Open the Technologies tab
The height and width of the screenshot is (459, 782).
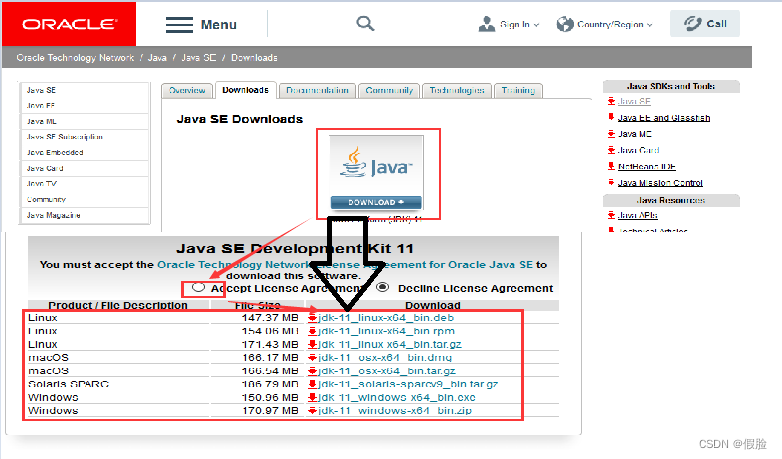(457, 91)
